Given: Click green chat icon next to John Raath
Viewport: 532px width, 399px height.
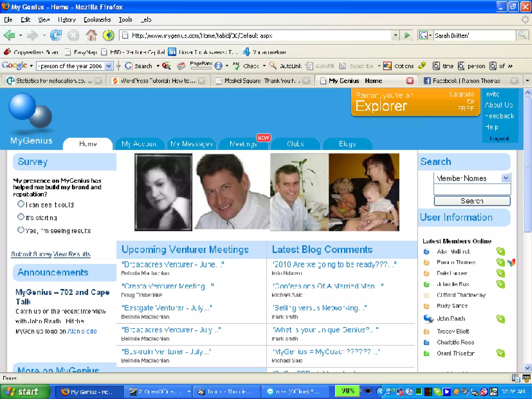Looking at the screenshot, I should click(x=501, y=319).
